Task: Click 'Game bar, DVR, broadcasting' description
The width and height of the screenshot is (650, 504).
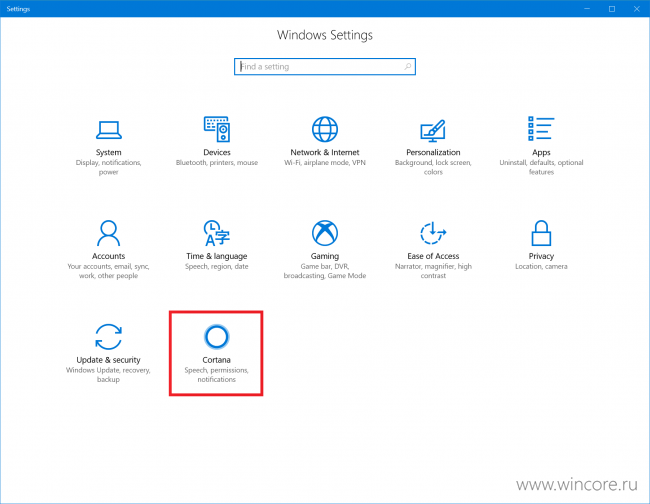Action: point(325,271)
